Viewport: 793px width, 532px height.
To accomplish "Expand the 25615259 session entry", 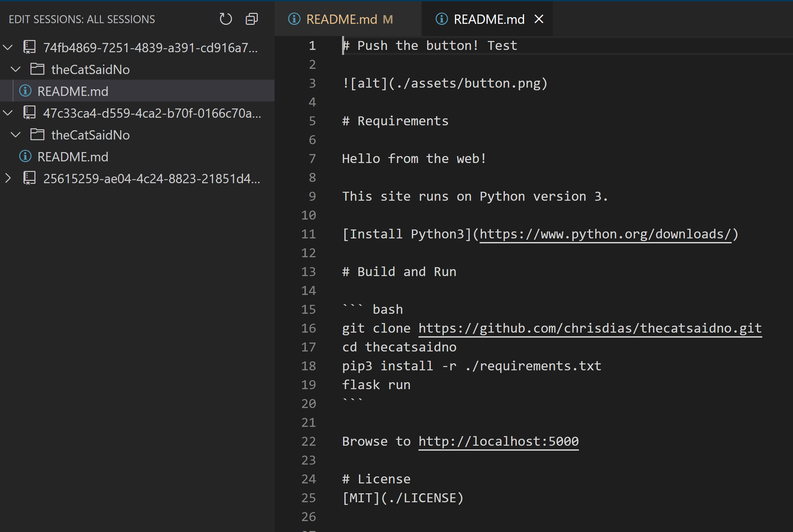I will pos(9,179).
